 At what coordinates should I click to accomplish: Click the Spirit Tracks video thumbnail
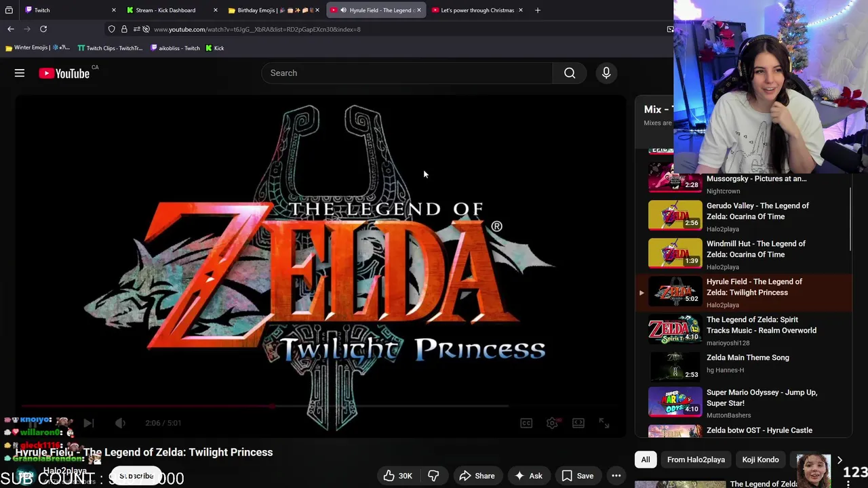[x=675, y=329]
